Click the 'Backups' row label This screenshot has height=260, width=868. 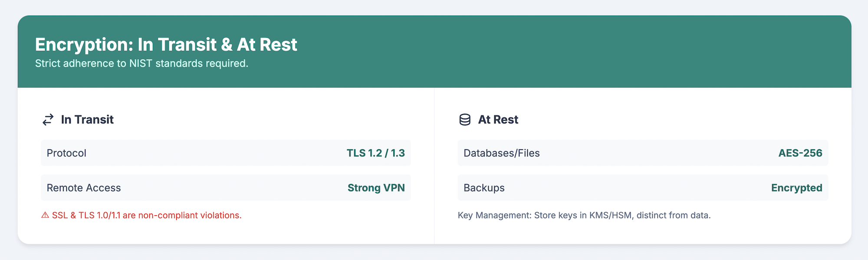tap(484, 188)
